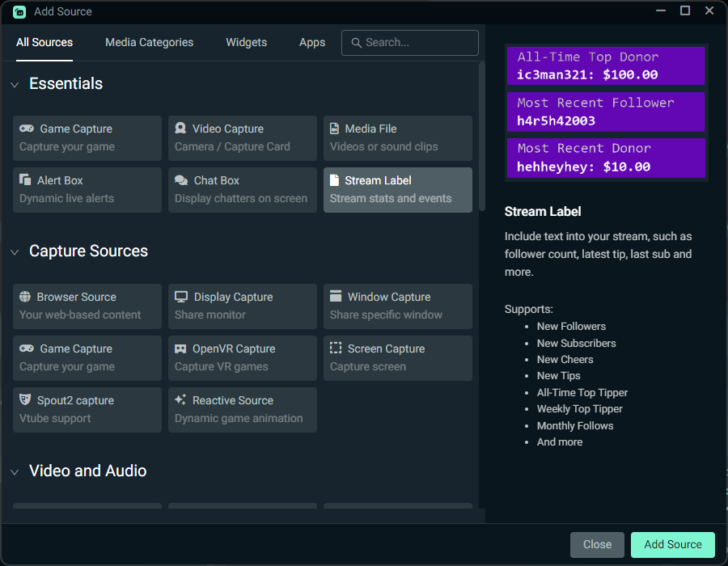728x566 pixels.
Task: Collapse the Capture Sources section
Action: pos(14,251)
